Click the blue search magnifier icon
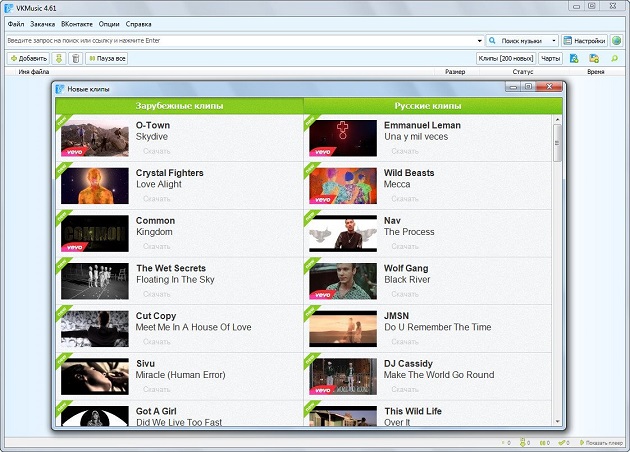This screenshot has height=452, width=630. click(492, 41)
